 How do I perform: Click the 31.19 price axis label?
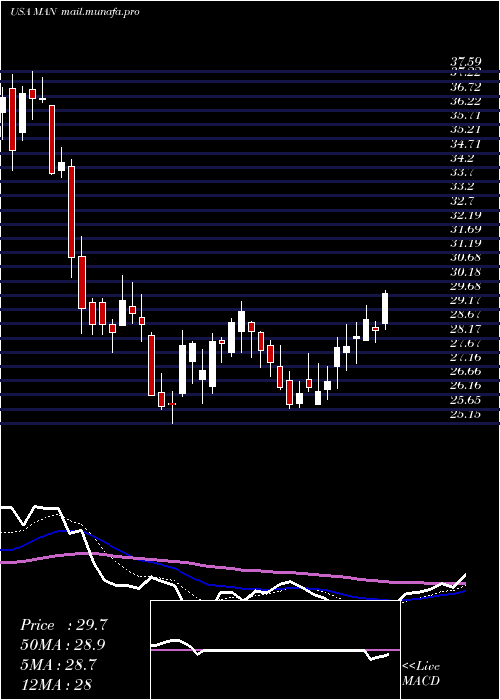click(466, 244)
